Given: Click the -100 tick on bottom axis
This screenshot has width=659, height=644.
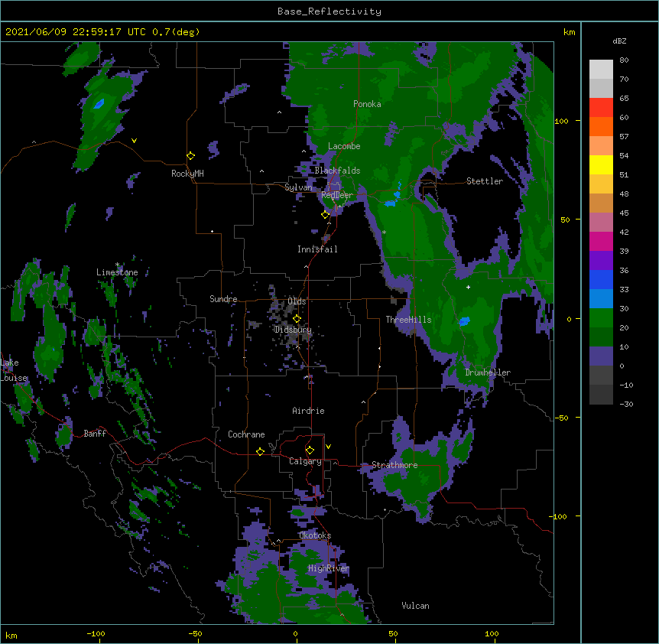Looking at the screenshot, I should click(96, 633).
